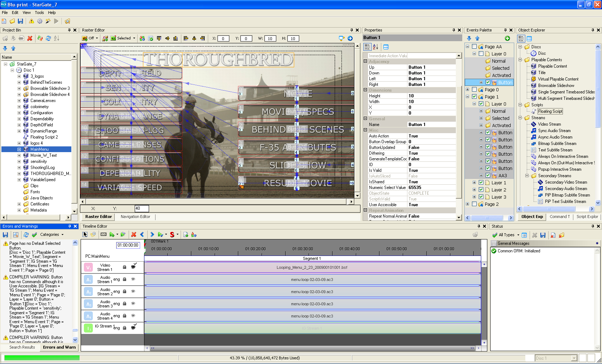This screenshot has width=602, height=364.
Task: Select Video Stream in Object Explorer
Action: click(x=549, y=124)
